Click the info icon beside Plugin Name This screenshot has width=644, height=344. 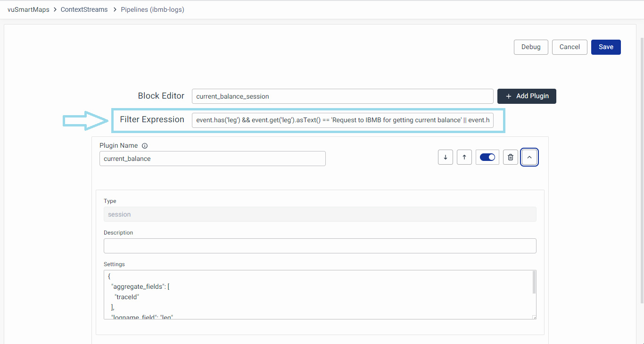145,146
